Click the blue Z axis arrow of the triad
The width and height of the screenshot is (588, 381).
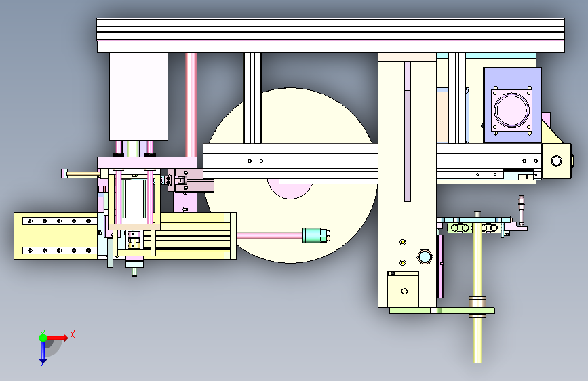tap(43, 353)
